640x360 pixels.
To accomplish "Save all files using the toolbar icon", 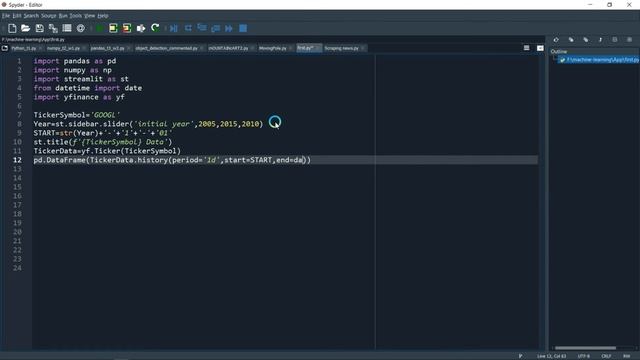I will coord(53,28).
